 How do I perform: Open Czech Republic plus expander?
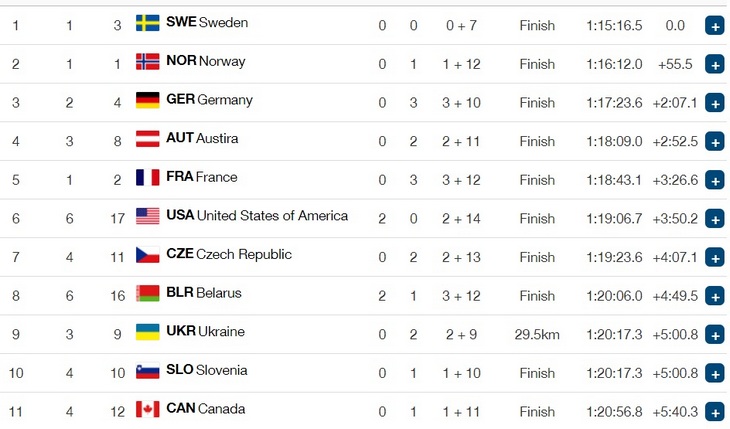pyautogui.click(x=715, y=258)
